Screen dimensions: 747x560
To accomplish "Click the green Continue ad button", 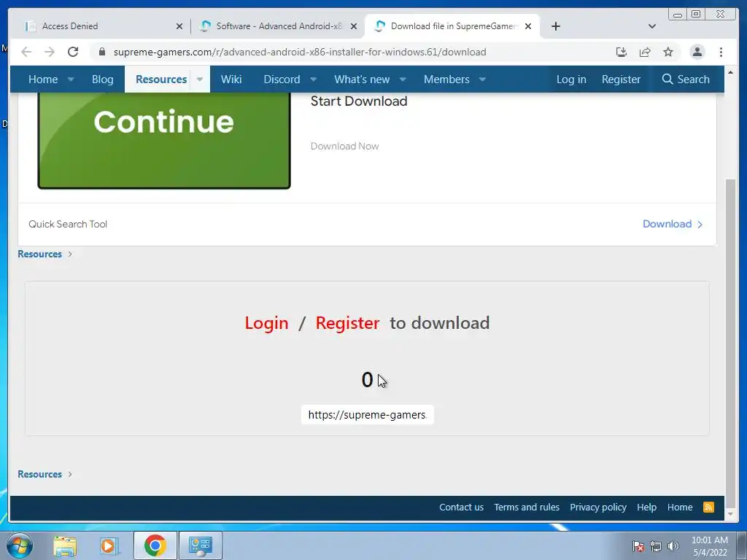I will 164,141.
